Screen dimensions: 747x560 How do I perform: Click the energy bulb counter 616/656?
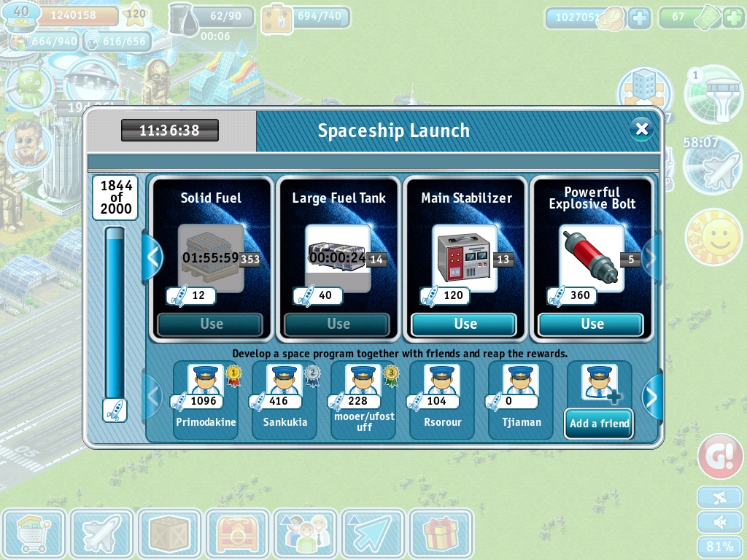[118, 42]
